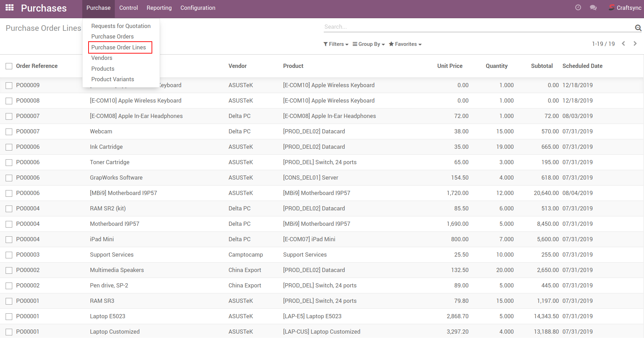Open the Reporting menu
Viewport: 644px width, 348px height.
[159, 8]
